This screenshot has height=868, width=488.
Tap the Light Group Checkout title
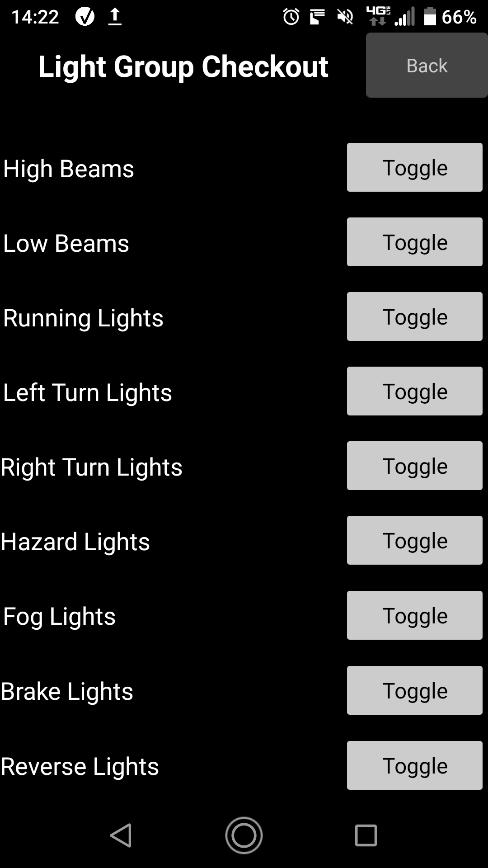pos(183,66)
